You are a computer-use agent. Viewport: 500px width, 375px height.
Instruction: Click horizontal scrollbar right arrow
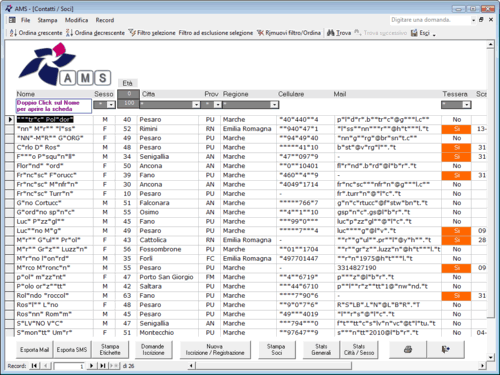coord(482,366)
